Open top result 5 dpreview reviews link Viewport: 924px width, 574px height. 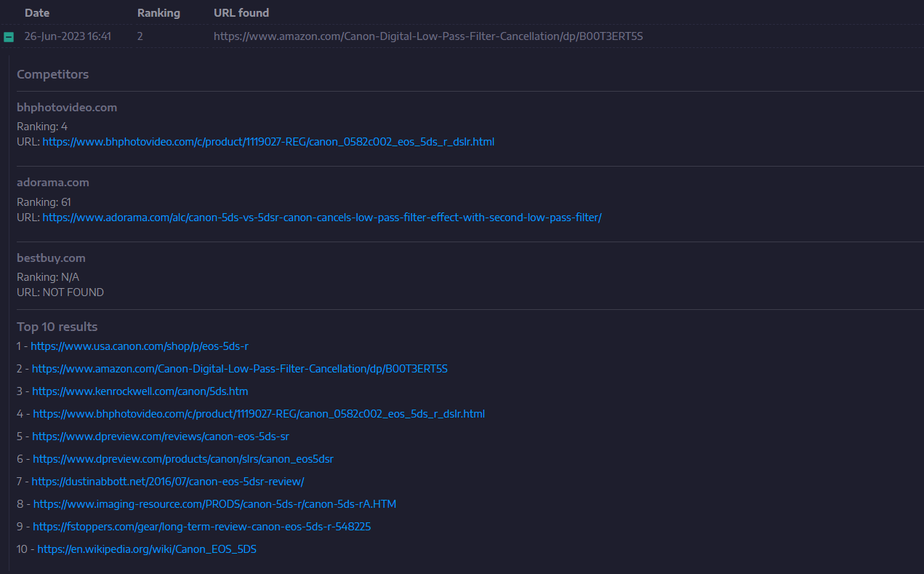tap(161, 437)
